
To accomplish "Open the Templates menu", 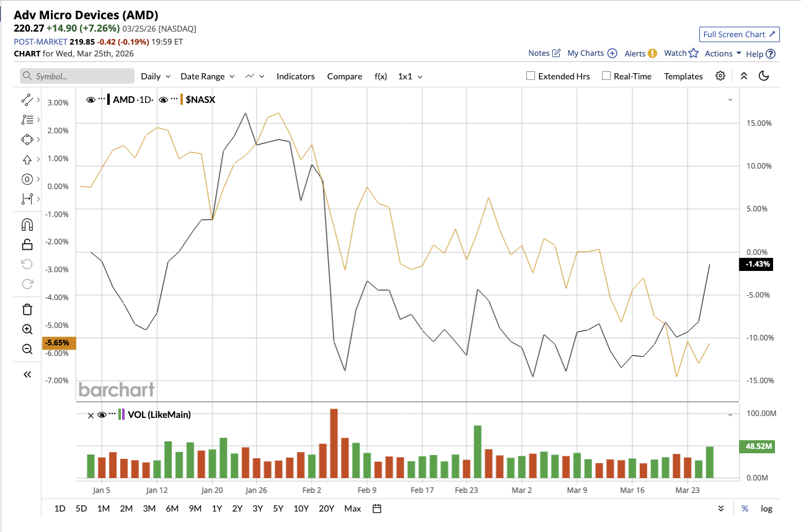I will (683, 76).
